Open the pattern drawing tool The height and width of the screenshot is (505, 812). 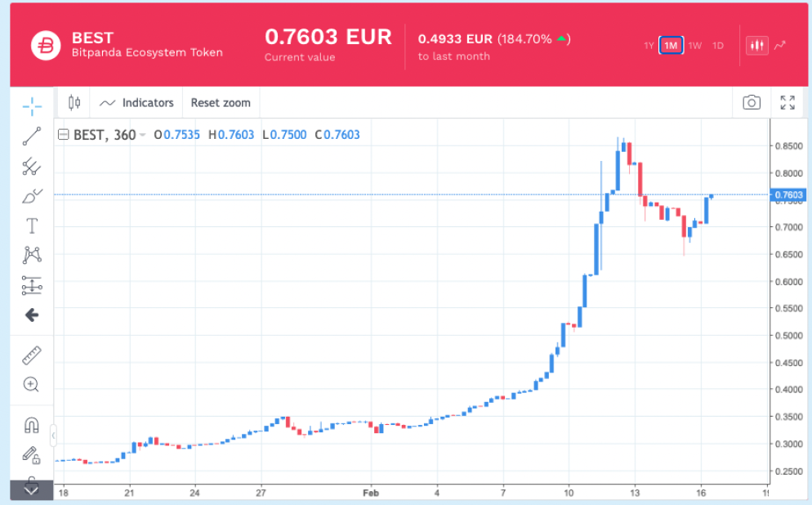(x=32, y=255)
